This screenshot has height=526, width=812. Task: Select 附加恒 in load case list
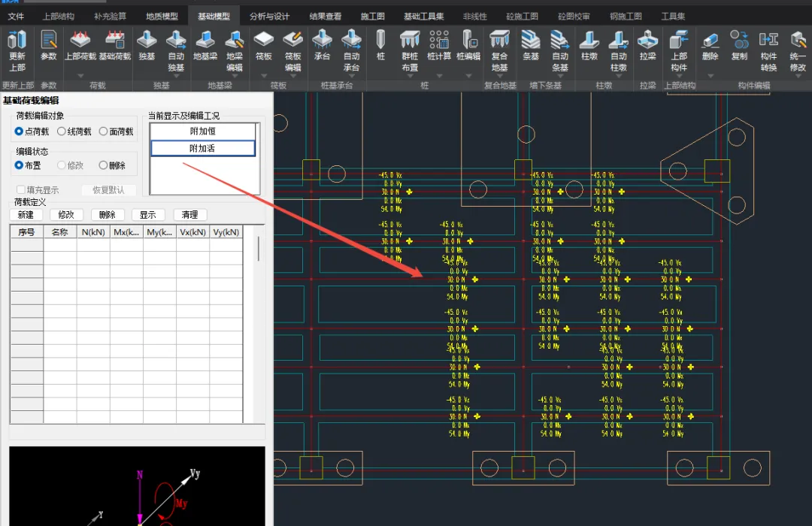pyautogui.click(x=202, y=131)
